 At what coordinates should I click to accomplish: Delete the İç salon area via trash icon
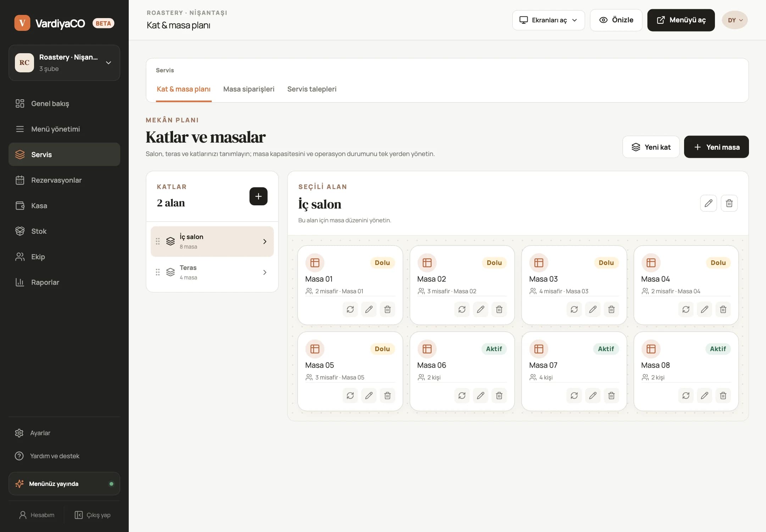tap(729, 203)
